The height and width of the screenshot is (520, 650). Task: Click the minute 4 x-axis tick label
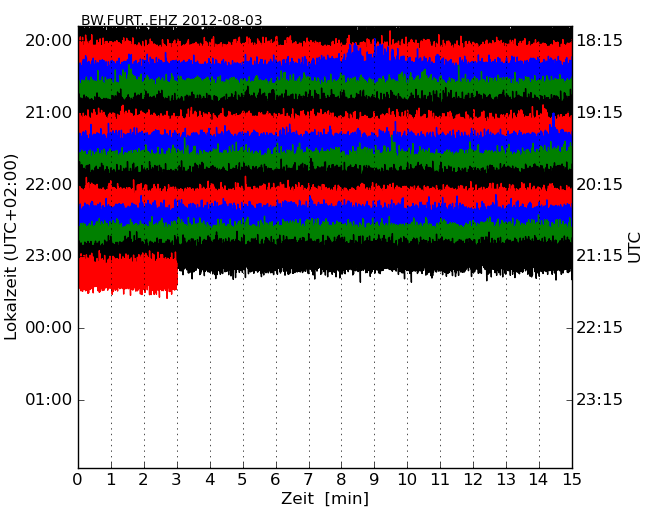(x=210, y=480)
